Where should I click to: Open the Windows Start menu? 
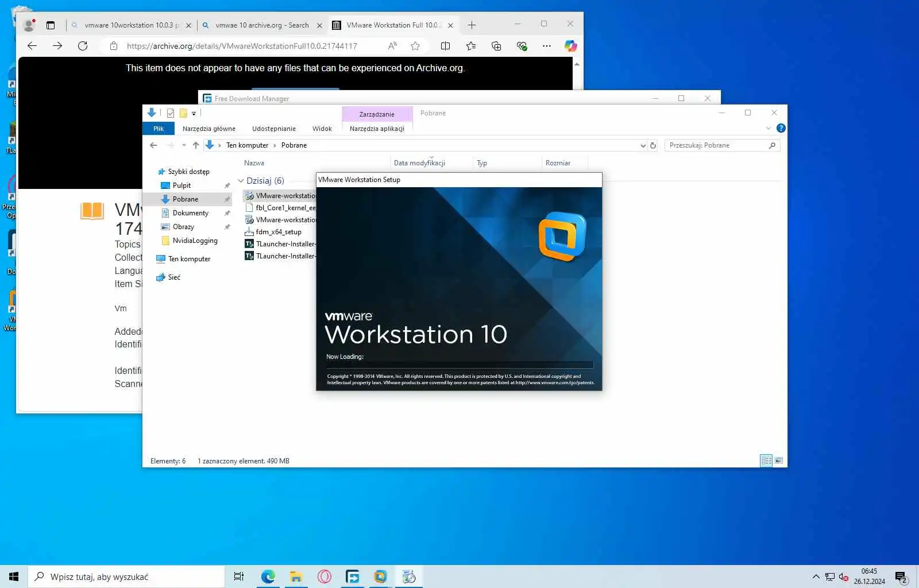coord(14,577)
